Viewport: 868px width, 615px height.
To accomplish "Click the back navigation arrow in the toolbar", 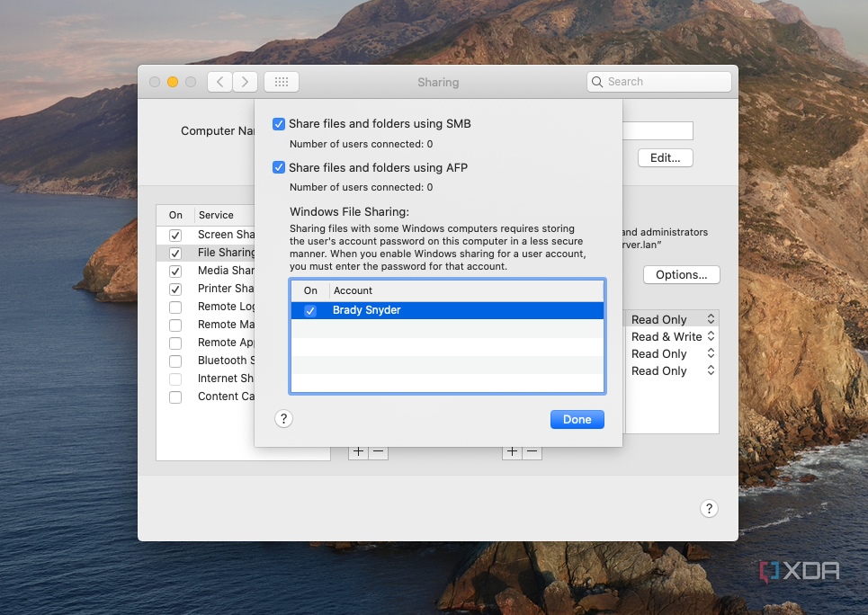I will 219,81.
